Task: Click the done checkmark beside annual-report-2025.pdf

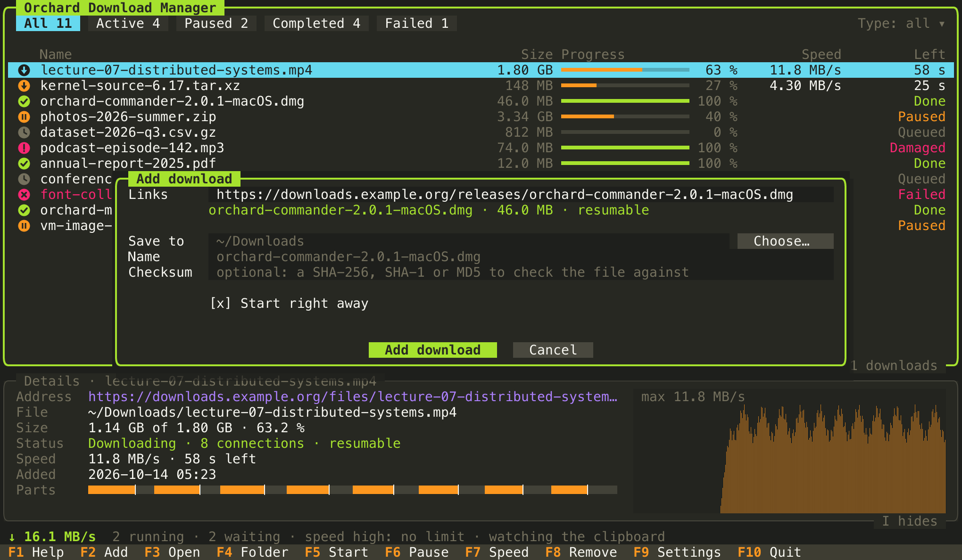Action: point(24,164)
